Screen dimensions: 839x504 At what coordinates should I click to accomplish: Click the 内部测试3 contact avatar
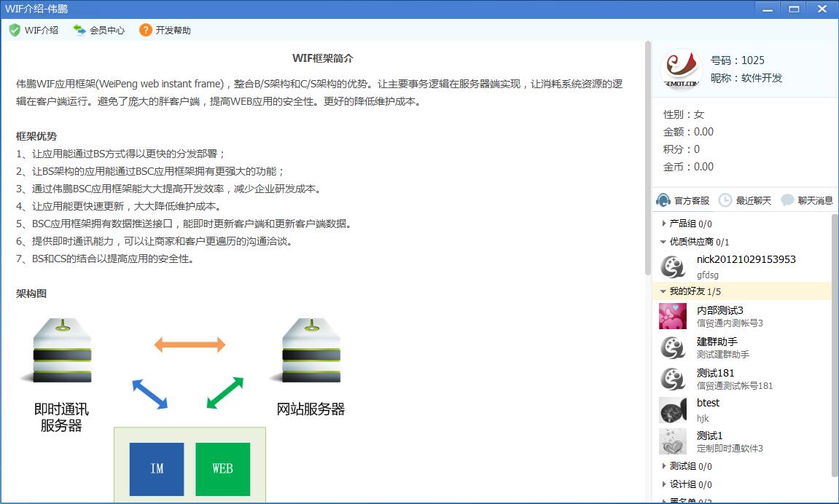(672, 315)
